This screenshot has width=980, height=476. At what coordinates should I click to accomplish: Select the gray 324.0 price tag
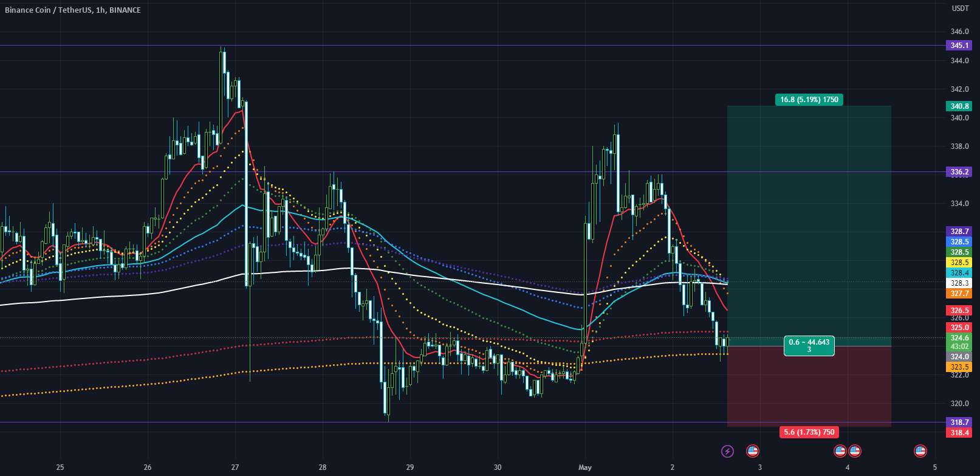click(x=960, y=357)
